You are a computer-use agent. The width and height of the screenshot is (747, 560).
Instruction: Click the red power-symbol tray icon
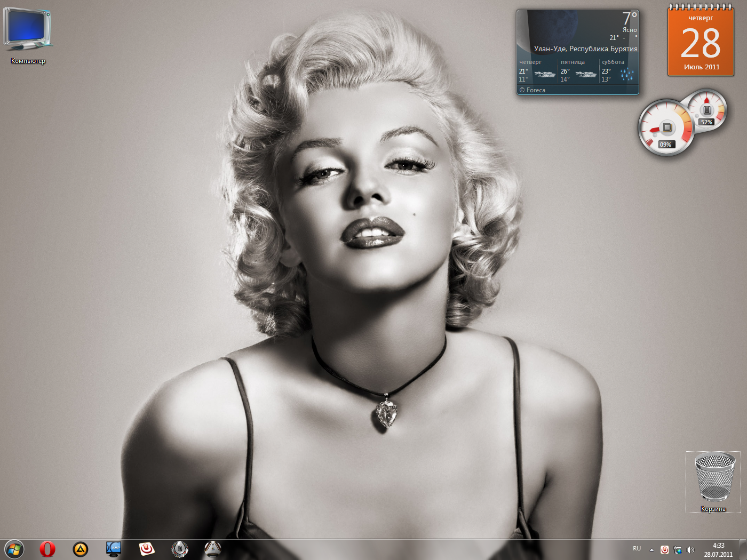(x=665, y=549)
